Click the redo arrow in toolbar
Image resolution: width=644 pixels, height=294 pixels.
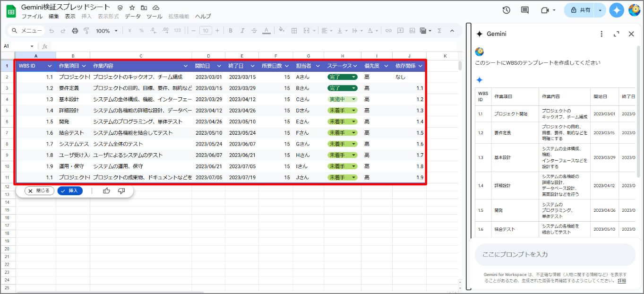[63, 31]
